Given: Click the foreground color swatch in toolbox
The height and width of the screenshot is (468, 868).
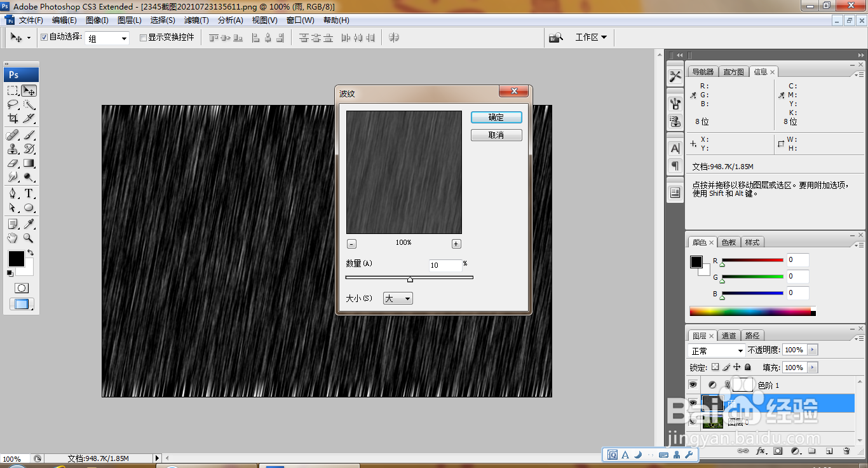Looking at the screenshot, I should (16, 259).
